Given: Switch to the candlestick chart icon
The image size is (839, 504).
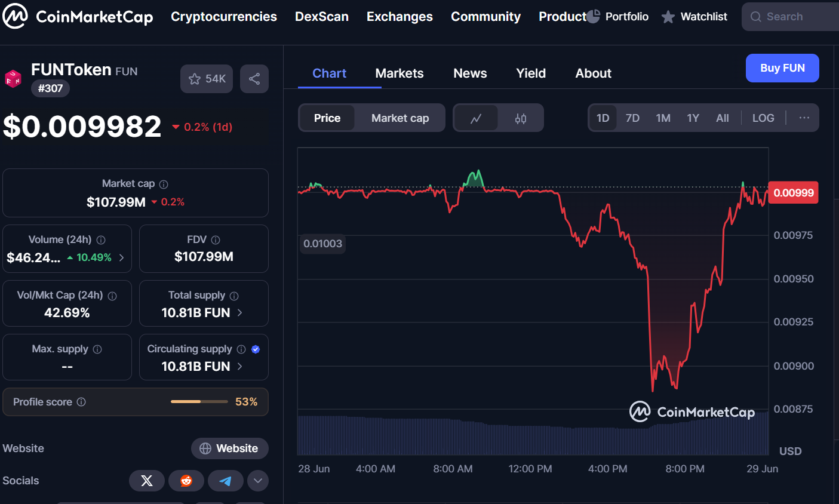Looking at the screenshot, I should (x=521, y=118).
